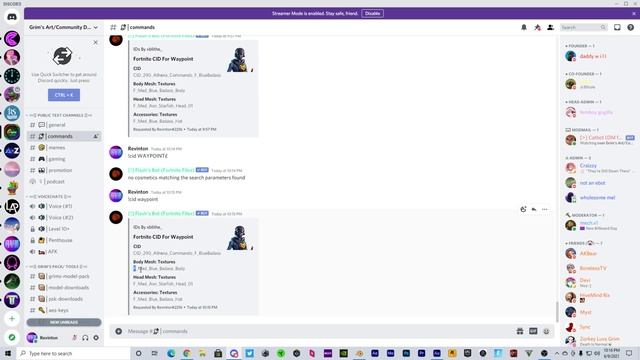Image resolution: width=640 pixels, height=360 pixels.
Task: Open the gaming channel
Action: tap(64, 159)
